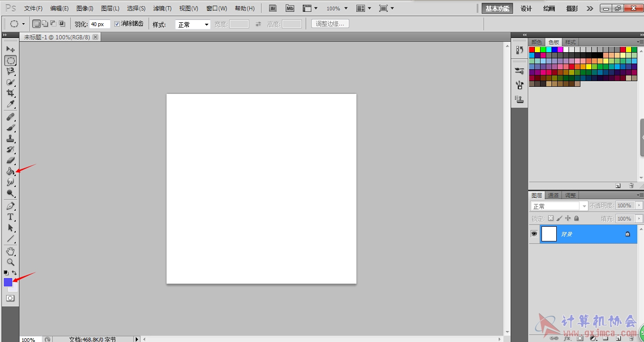Open the layer blend mode 正常 dropdown
This screenshot has width=644, height=342.
point(559,206)
